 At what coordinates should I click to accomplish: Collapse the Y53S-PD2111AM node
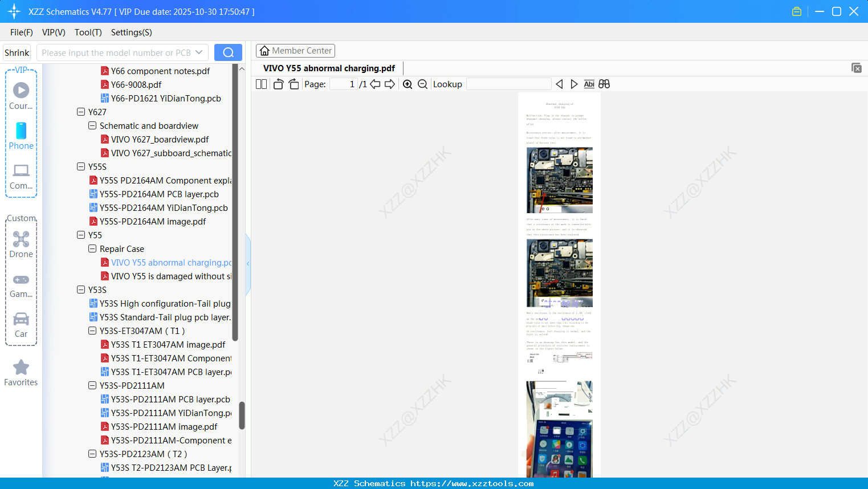point(92,385)
